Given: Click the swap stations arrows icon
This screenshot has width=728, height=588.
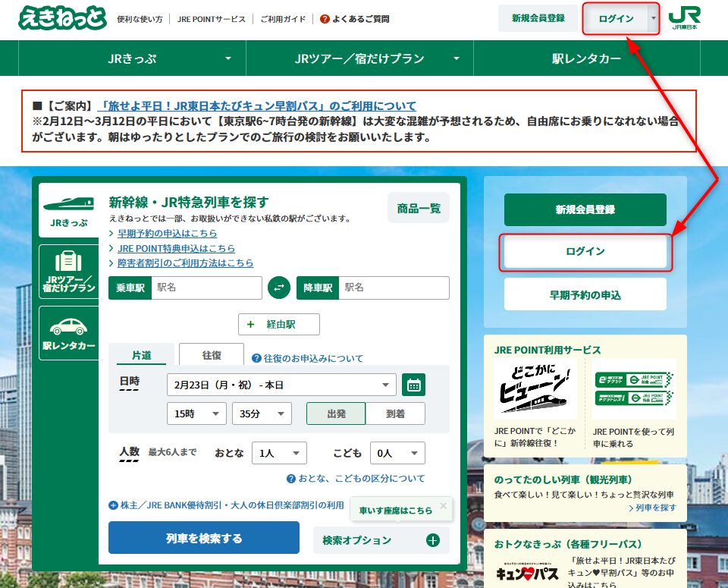Looking at the screenshot, I should [x=279, y=288].
